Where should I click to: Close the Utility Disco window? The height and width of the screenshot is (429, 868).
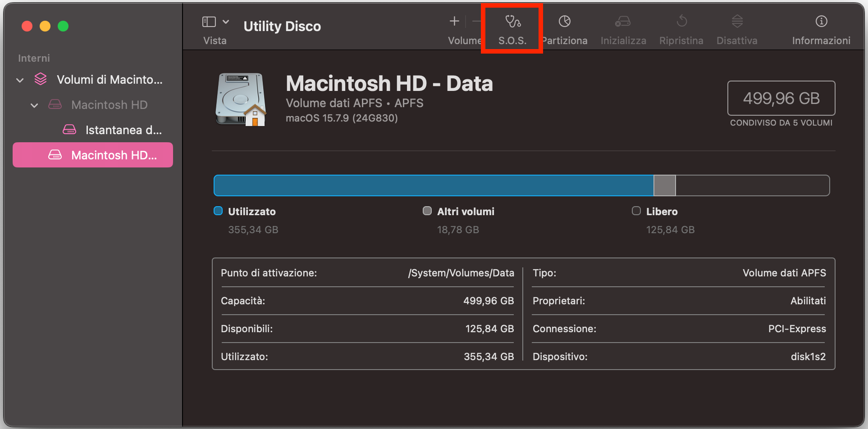click(27, 26)
